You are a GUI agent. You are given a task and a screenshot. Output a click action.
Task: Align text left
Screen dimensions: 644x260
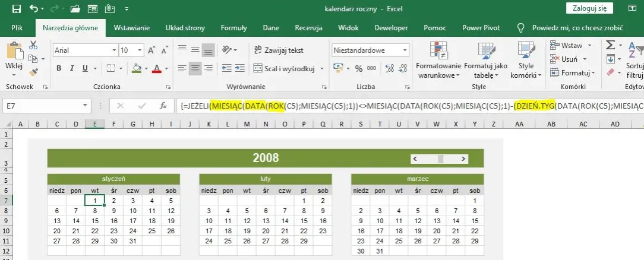[x=182, y=68]
